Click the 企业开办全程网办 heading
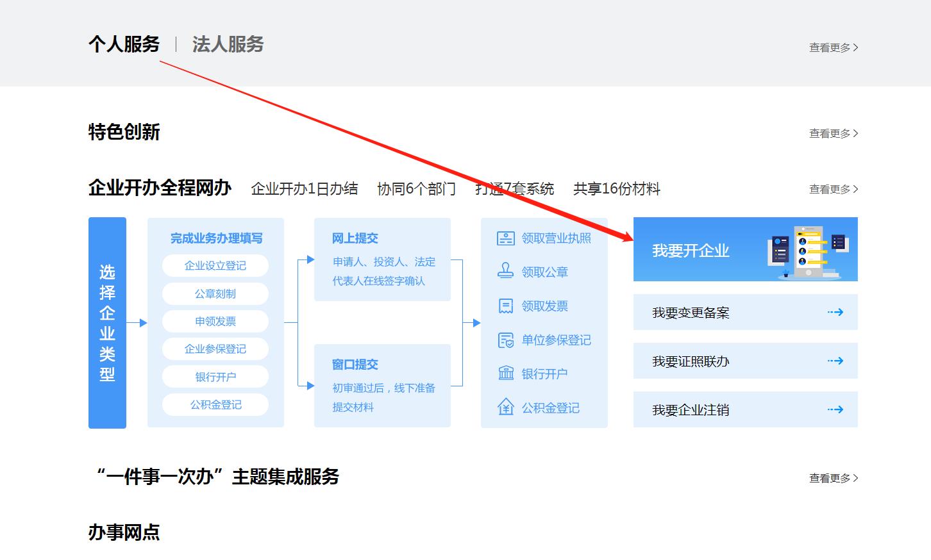The width and height of the screenshot is (931, 560). pos(160,188)
